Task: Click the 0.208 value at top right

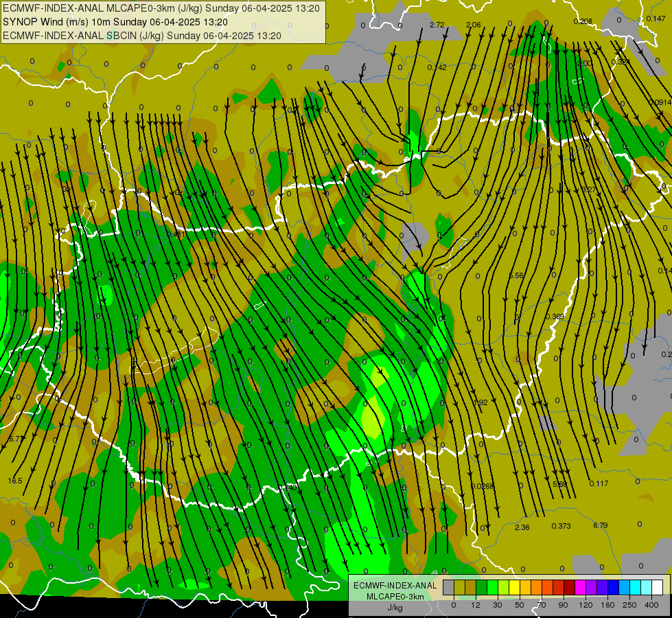Action: (583, 21)
